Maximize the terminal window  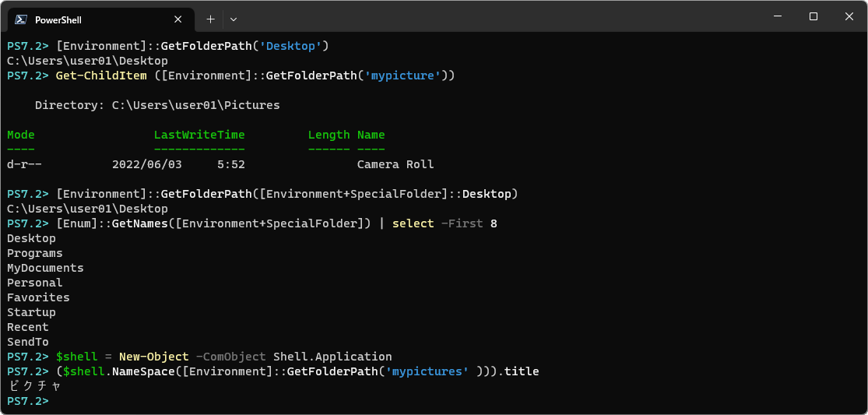pos(813,16)
